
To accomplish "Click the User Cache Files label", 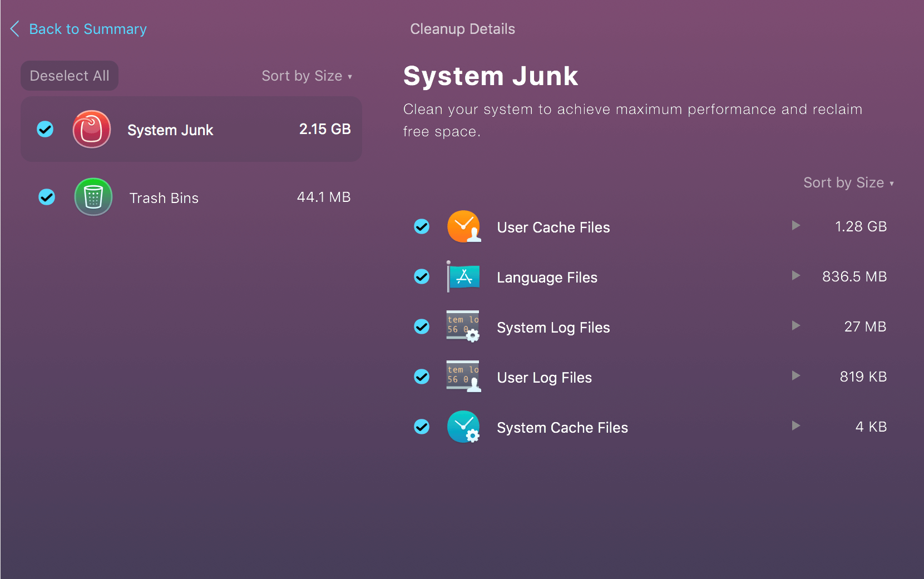I will click(x=554, y=227).
